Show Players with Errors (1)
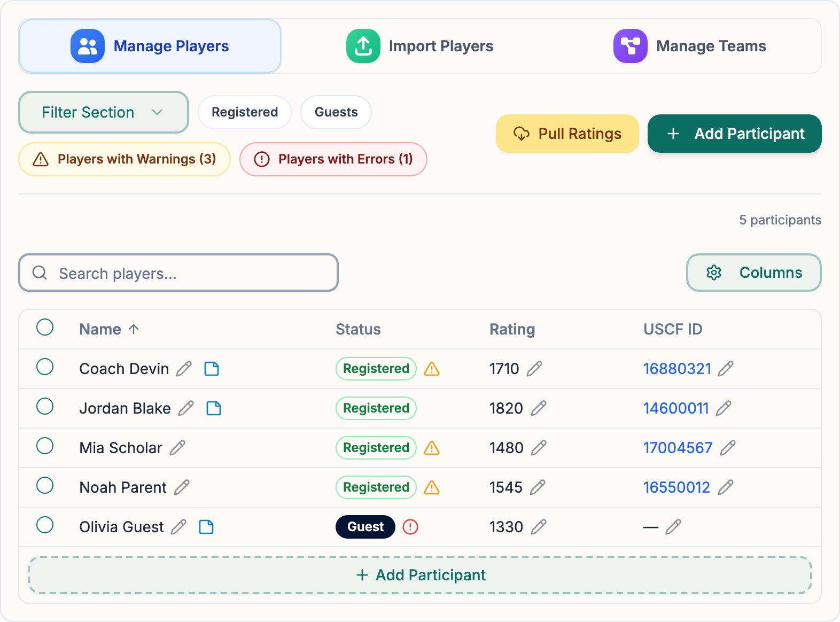Image resolution: width=840 pixels, height=622 pixels. [x=333, y=159]
